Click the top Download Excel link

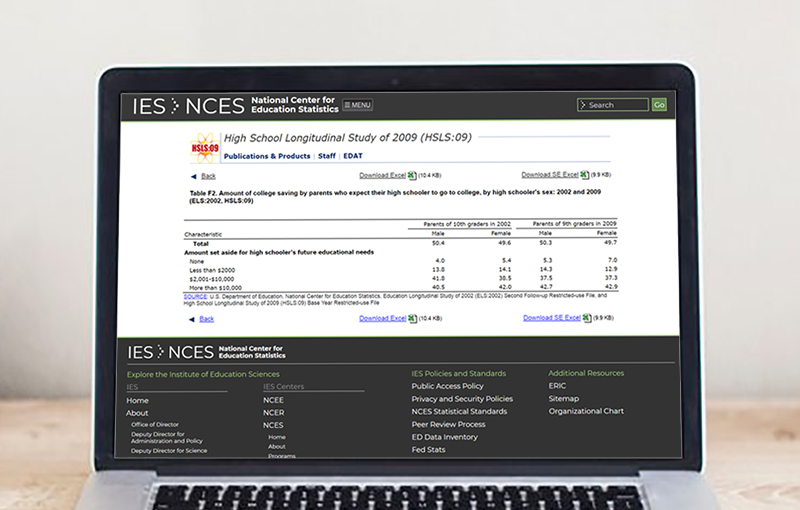click(382, 175)
